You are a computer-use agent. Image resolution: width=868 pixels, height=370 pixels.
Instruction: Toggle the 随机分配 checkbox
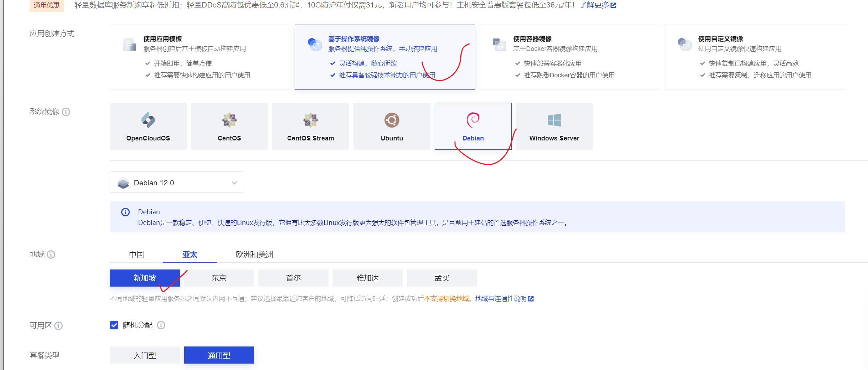[114, 325]
